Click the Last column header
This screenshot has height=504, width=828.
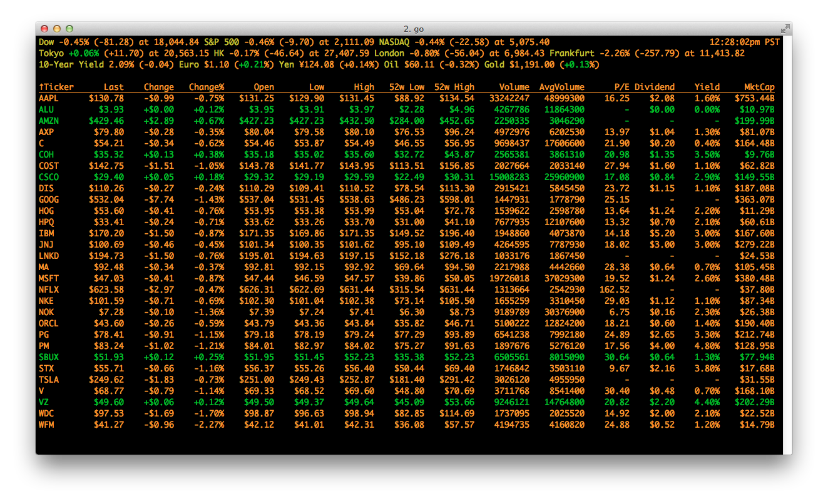[x=114, y=87]
